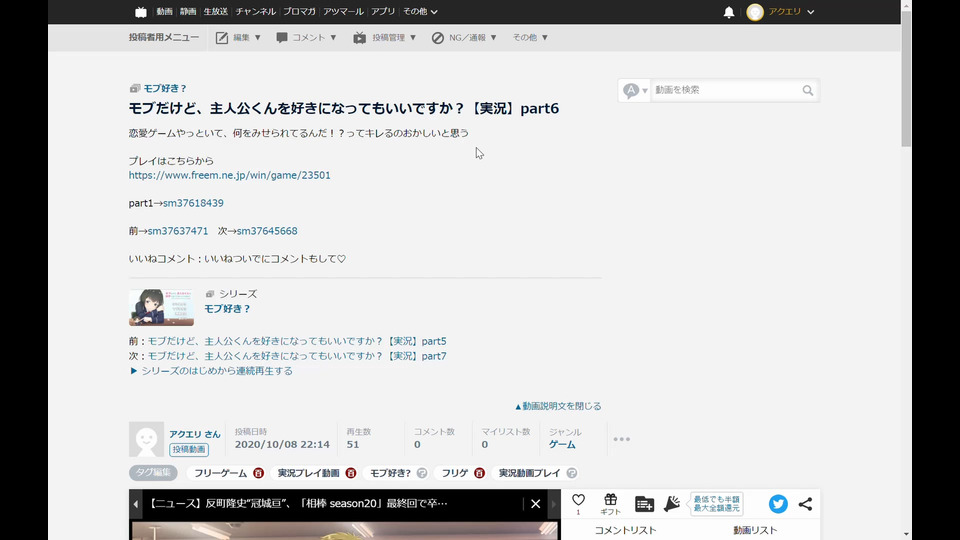Open the アクエリ account dropdown
The width and height of the screenshot is (960, 540).
click(791, 12)
